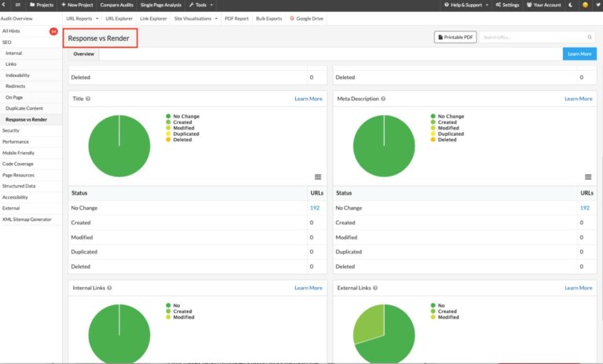This screenshot has height=364, width=603.
Task: Select Duplicate Content in sidebar
Action: pyautogui.click(x=24, y=108)
